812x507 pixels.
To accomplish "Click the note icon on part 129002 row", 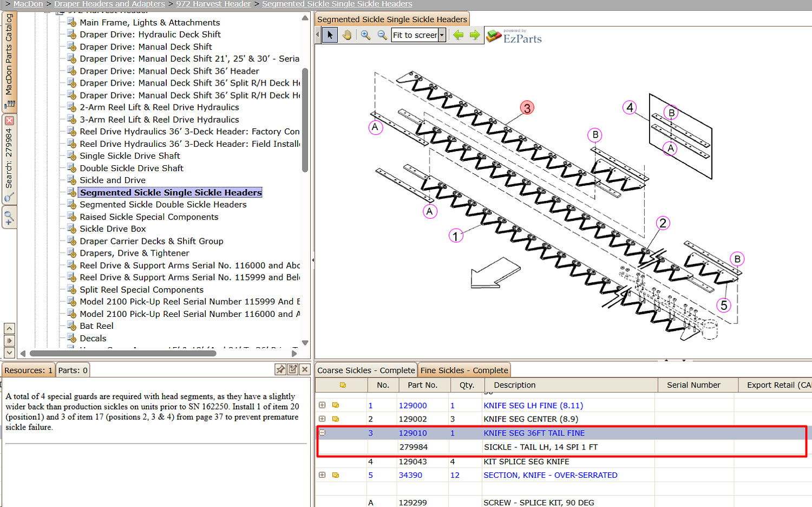I will tap(336, 419).
